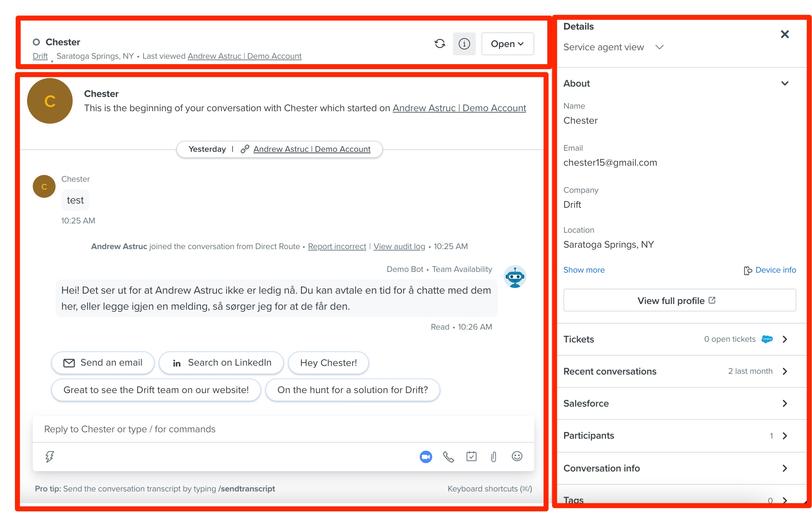This screenshot has width=812, height=526.
Task: Click the Send an email button
Action: pos(103,363)
